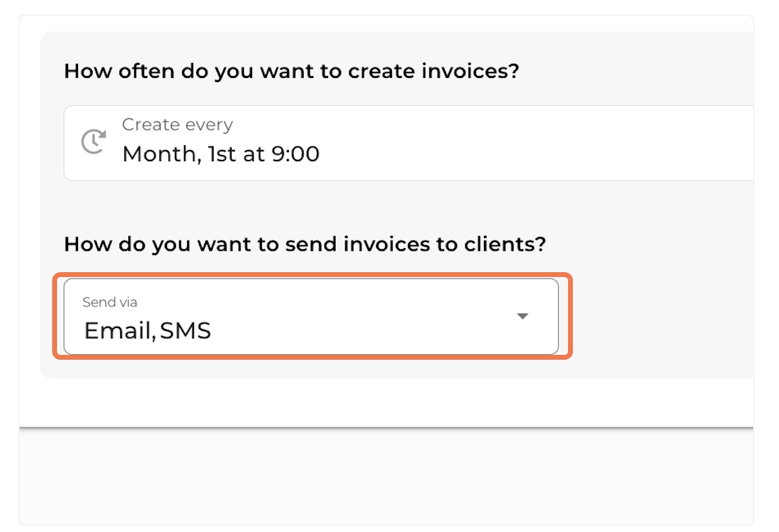This screenshot has width=779, height=532.
Task: Change the invoice creation frequency
Action: pyautogui.click(x=409, y=143)
